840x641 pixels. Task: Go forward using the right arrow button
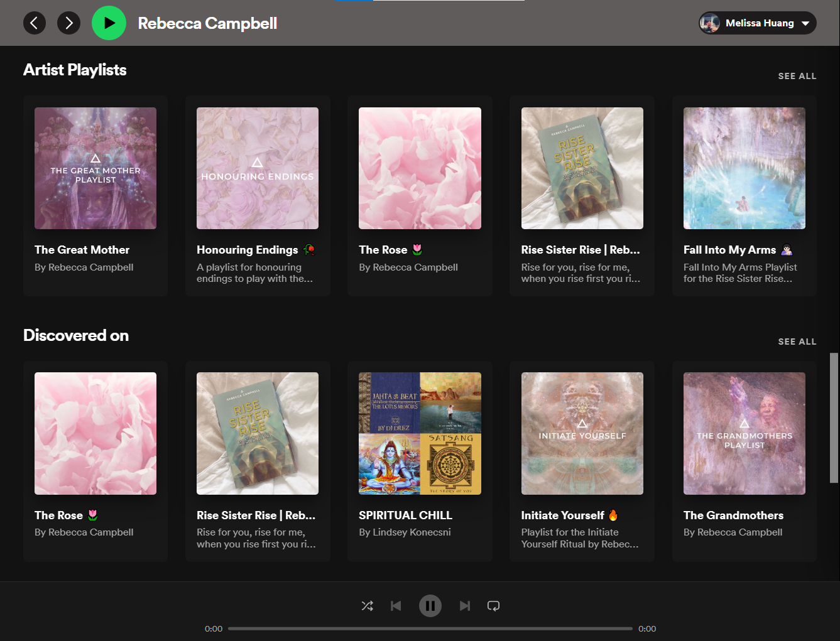click(x=68, y=23)
